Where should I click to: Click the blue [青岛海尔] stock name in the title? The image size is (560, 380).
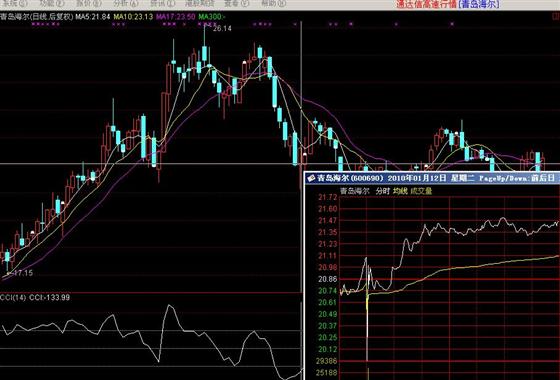coord(479,4)
